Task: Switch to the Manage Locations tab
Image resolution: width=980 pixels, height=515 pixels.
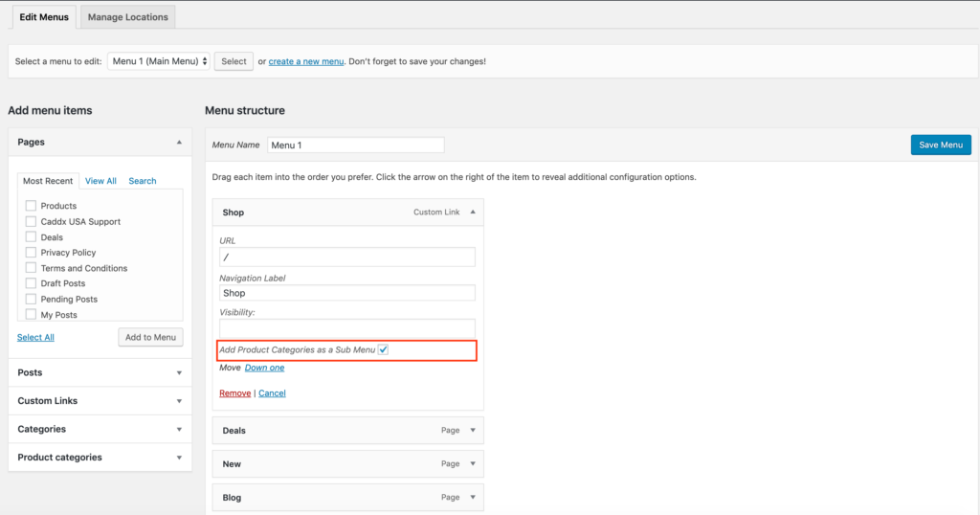Action: coord(127,17)
